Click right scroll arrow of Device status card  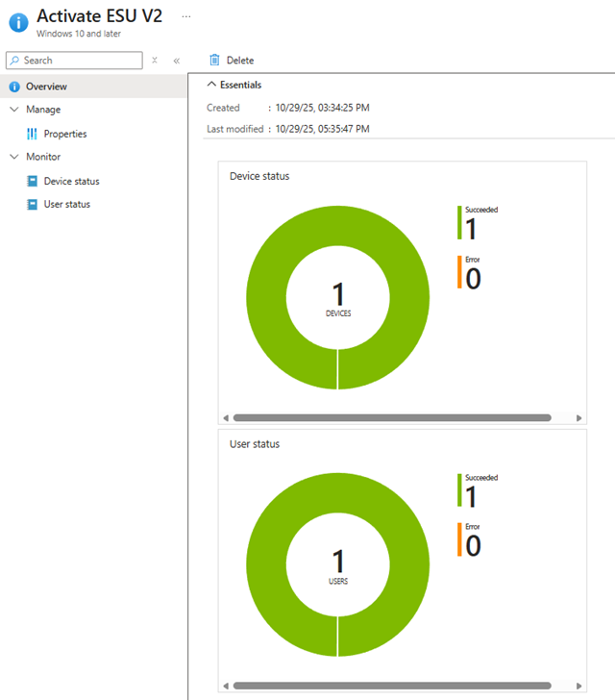click(x=578, y=418)
